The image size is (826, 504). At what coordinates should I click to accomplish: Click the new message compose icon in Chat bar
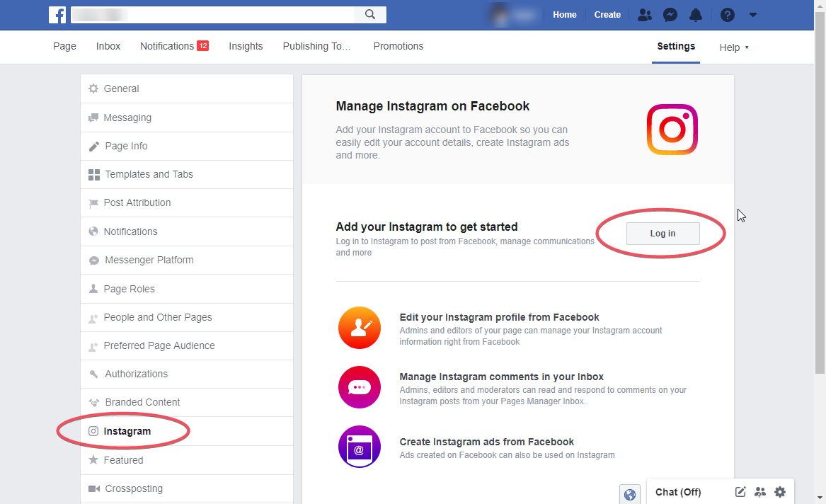tap(740, 492)
